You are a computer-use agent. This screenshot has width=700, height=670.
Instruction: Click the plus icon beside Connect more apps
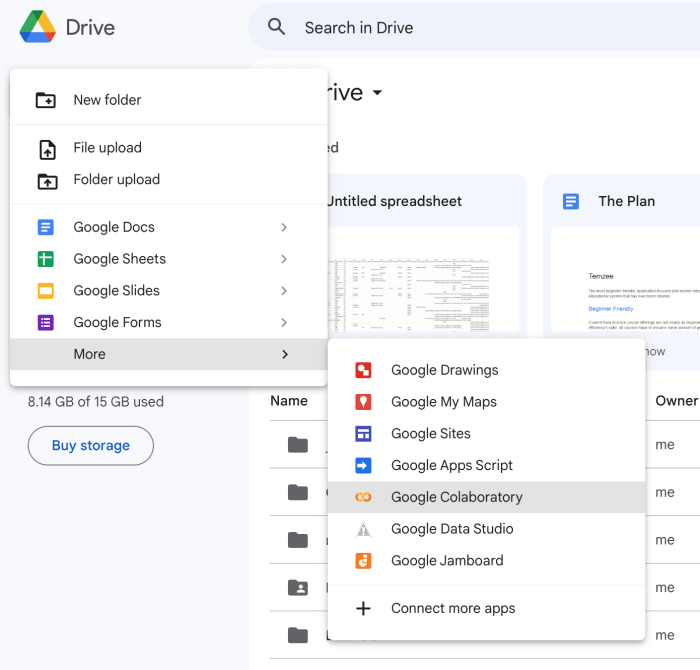point(363,608)
